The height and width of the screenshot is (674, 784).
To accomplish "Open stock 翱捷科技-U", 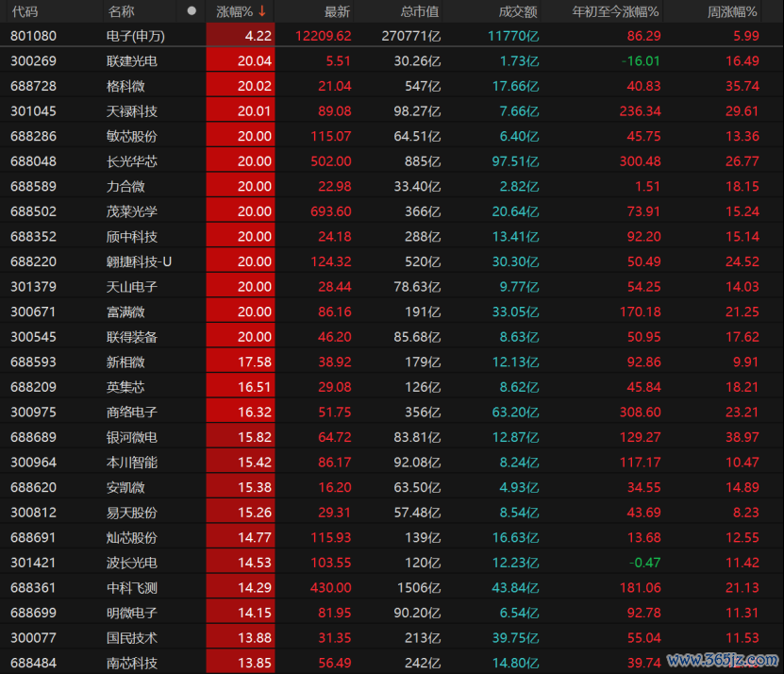I will [x=139, y=261].
